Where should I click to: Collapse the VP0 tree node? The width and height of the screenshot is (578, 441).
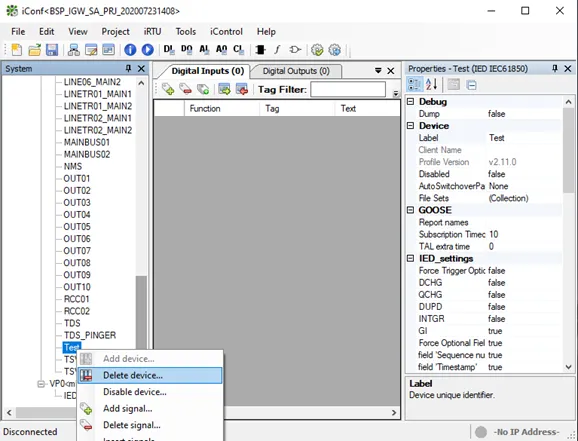coord(41,384)
